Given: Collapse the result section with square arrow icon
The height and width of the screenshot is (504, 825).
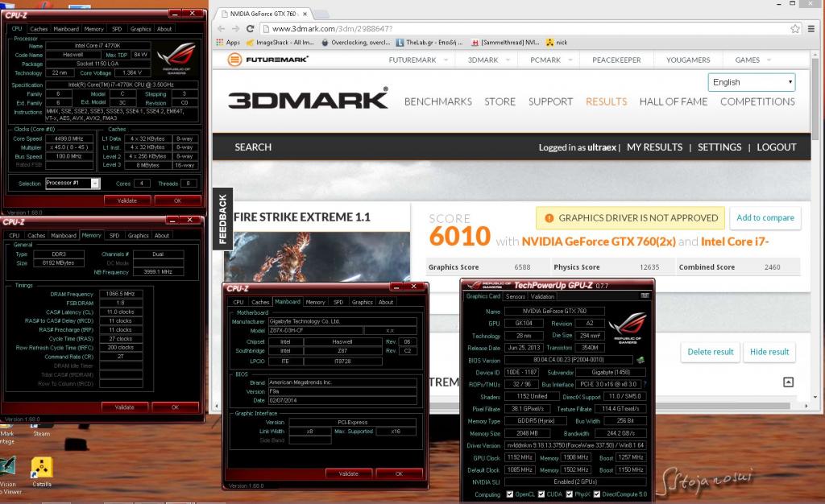Looking at the screenshot, I should click(x=788, y=382).
